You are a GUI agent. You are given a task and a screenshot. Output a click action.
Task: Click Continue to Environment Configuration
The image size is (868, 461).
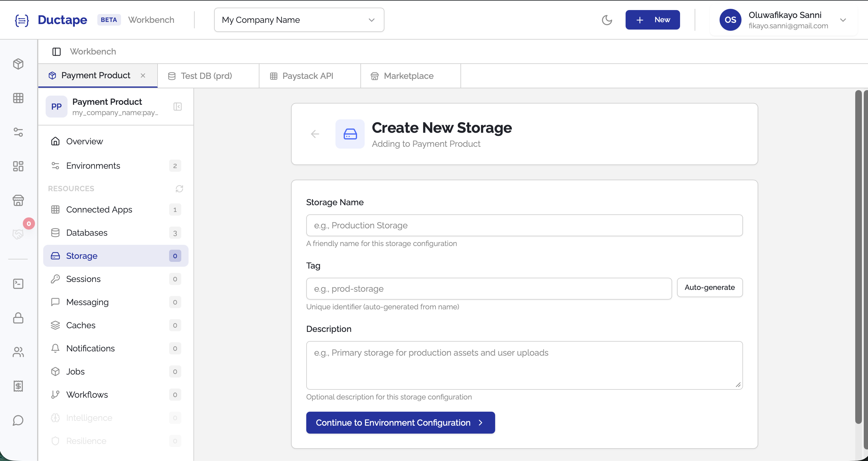point(400,423)
